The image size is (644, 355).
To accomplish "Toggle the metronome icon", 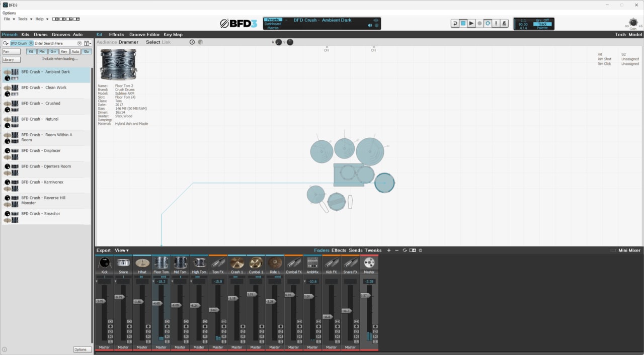I will coord(504,23).
